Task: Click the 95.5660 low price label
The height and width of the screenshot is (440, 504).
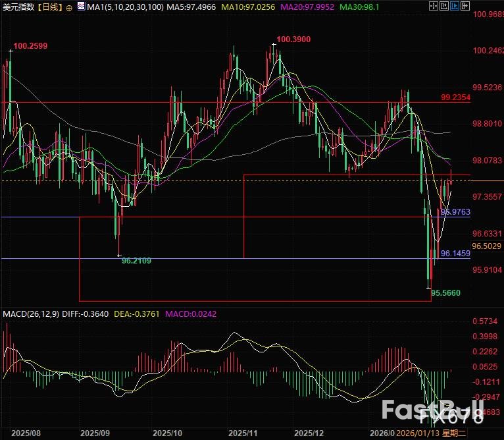Action: (x=445, y=291)
